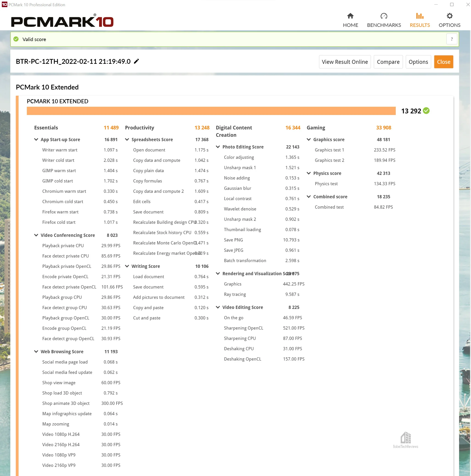Screen dimensions: 471x476
Task: Open the OPTIONS tab
Action: click(449, 20)
